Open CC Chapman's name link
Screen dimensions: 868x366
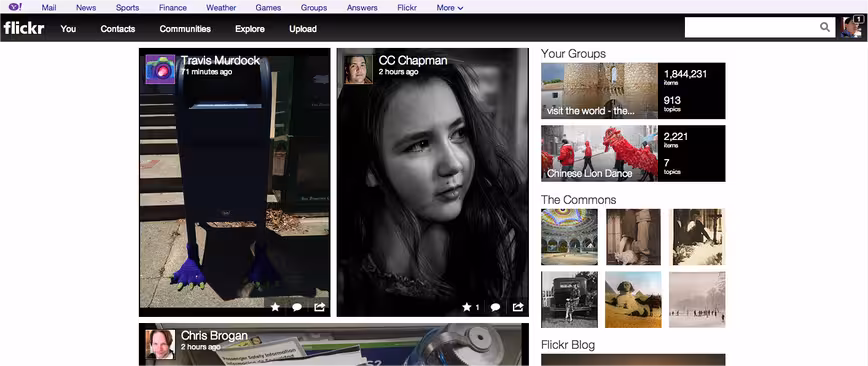pyautogui.click(x=413, y=60)
